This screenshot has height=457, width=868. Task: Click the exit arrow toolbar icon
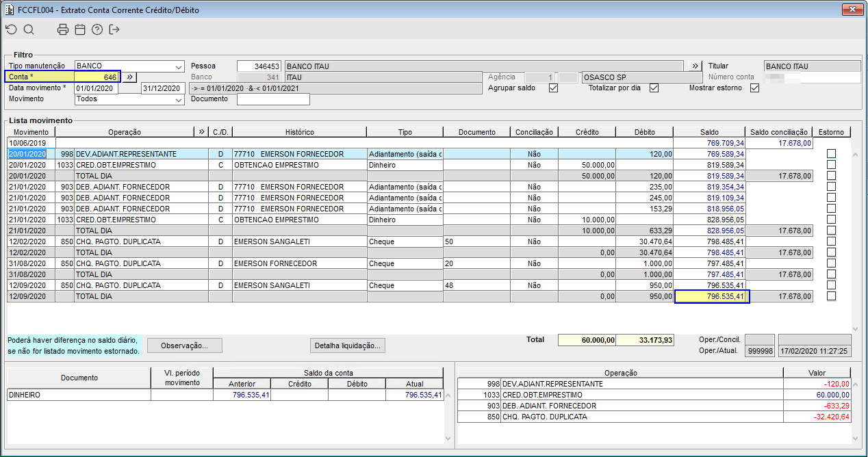(114, 29)
